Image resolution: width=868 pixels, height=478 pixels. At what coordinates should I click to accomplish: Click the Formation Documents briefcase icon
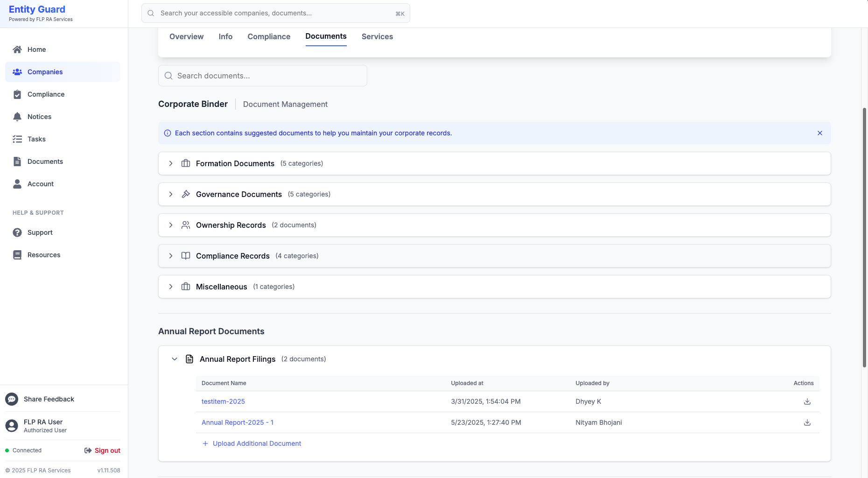[186, 163]
